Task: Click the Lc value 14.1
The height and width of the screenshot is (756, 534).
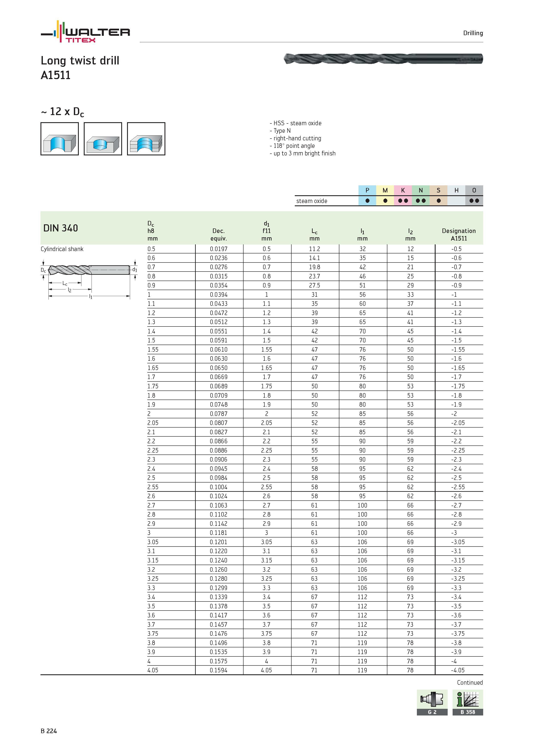Action: 315,258
